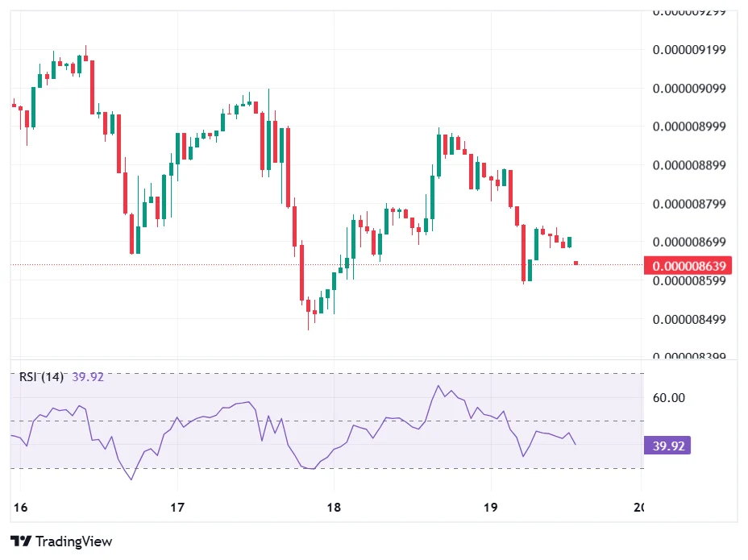Image resolution: width=748 pixels, height=560 pixels.
Task: Select the RSI (14) indicator label
Action: (41, 376)
